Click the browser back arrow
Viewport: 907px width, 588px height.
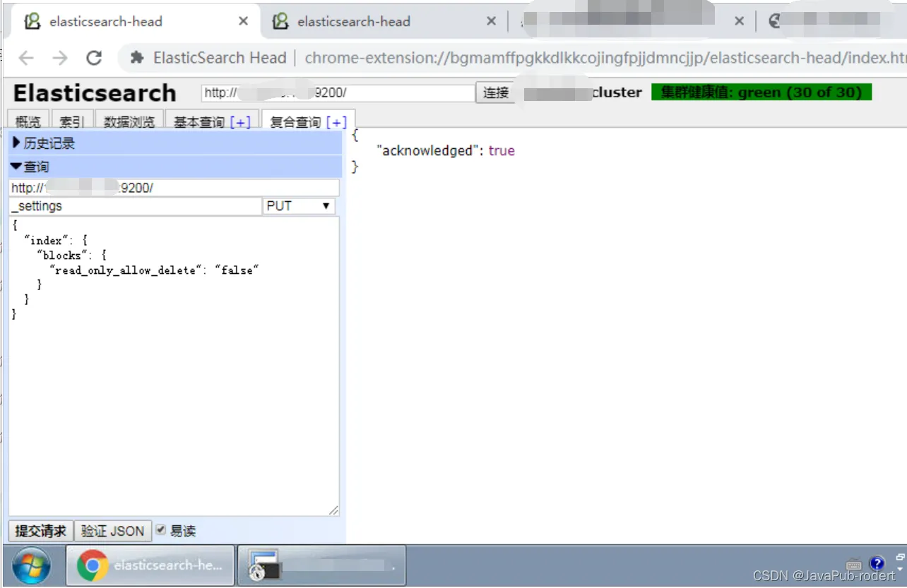26,58
